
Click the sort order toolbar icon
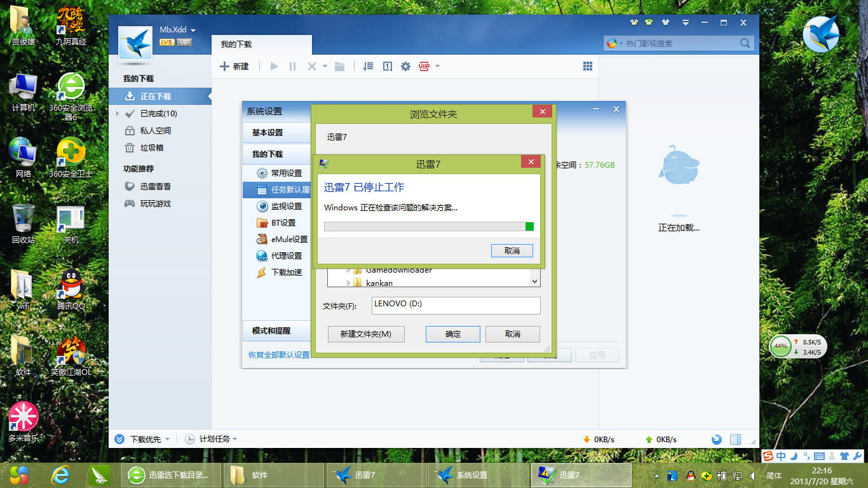368,66
